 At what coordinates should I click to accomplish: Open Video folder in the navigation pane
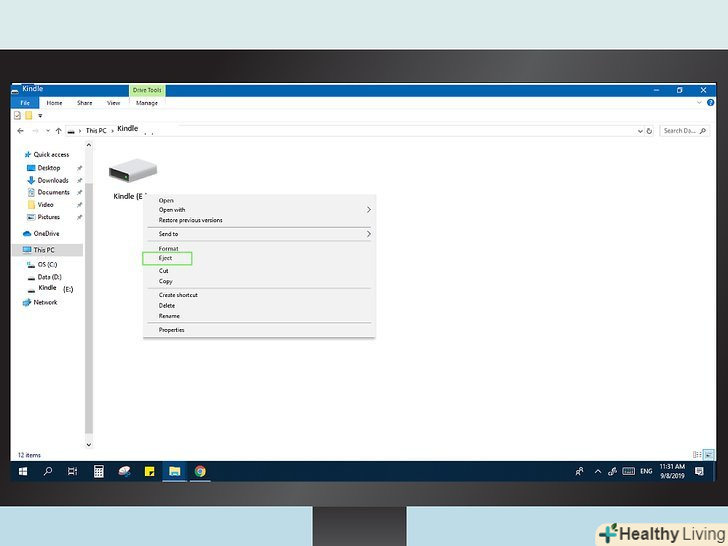46,205
